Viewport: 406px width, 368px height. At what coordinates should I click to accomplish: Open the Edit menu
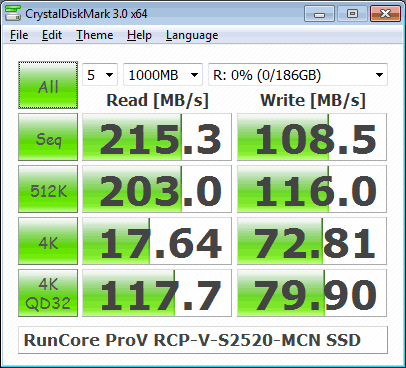pos(52,35)
